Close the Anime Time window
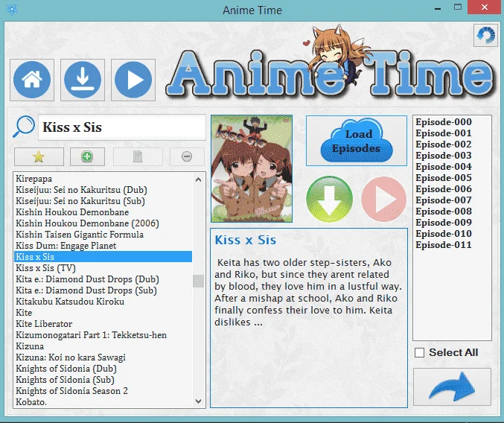 click(485, 7)
